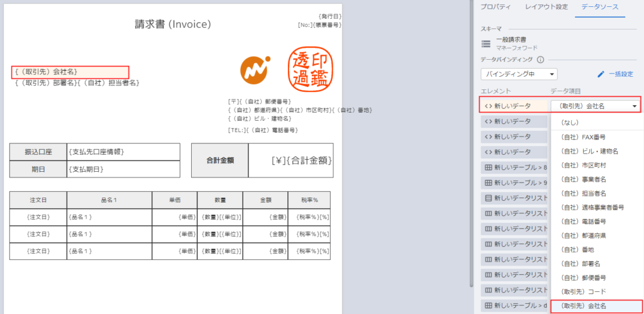This screenshot has height=314, width=644.
Task: Click the table icon of 新しいテーブル > d
Action: click(488, 306)
